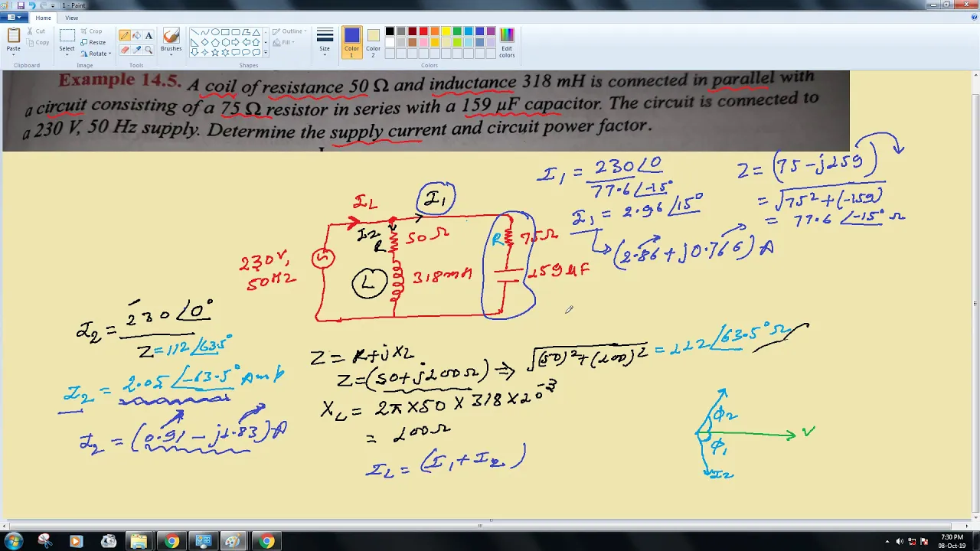Activate Color 1 selector
This screenshot has height=551, width=980.
click(x=351, y=43)
